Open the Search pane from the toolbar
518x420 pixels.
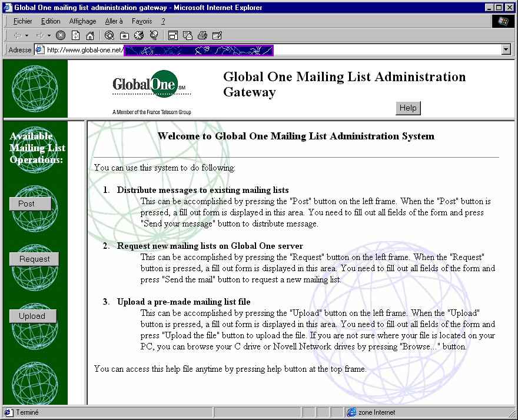[109, 35]
